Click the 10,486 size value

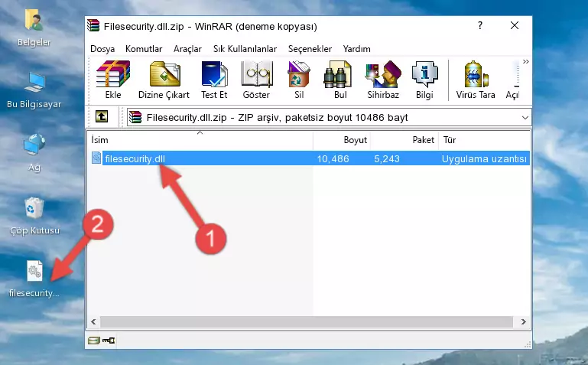[x=333, y=159]
